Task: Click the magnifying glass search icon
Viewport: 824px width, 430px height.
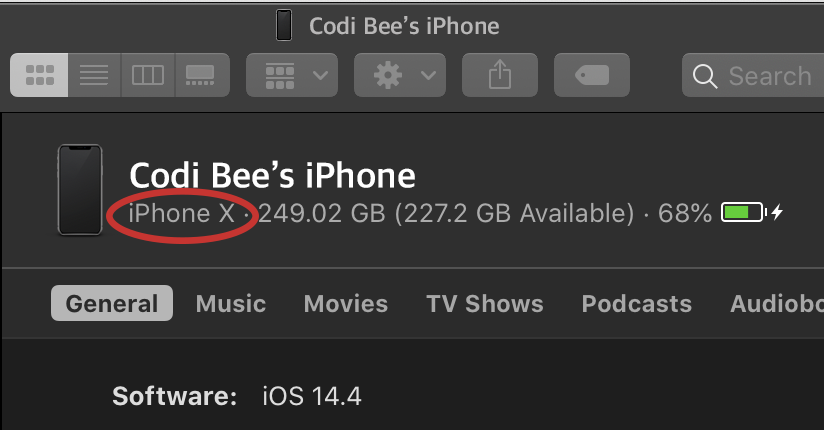Action: coord(706,76)
